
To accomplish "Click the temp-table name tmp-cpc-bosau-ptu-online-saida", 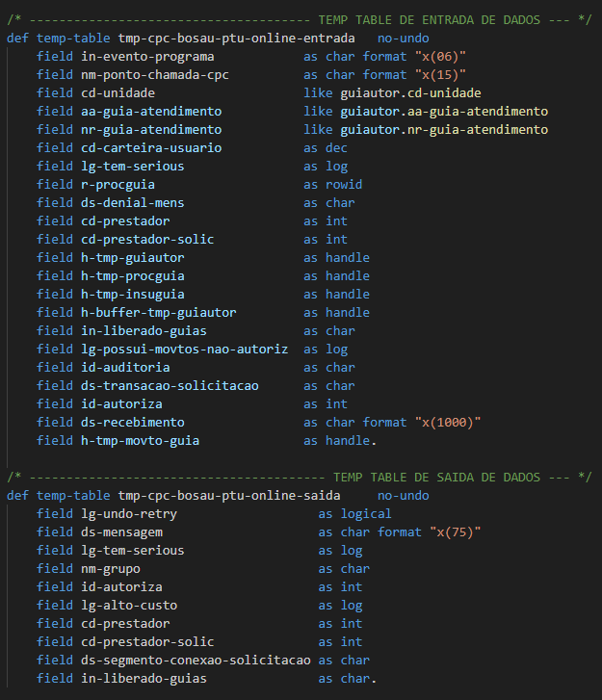I will pos(228,496).
